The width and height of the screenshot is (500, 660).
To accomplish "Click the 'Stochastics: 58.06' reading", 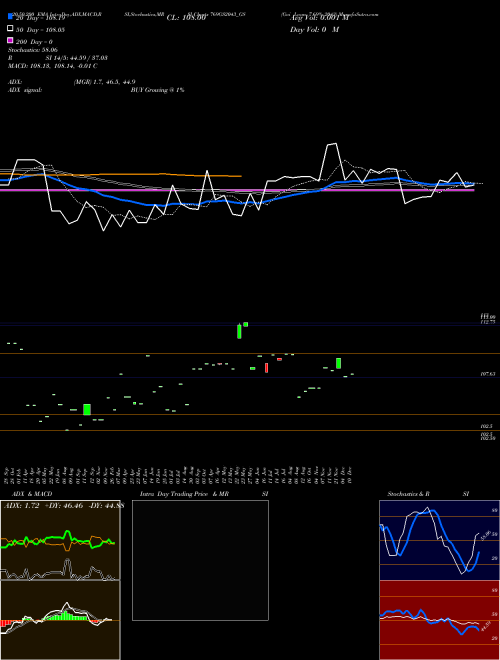I will pyautogui.click(x=33, y=50).
